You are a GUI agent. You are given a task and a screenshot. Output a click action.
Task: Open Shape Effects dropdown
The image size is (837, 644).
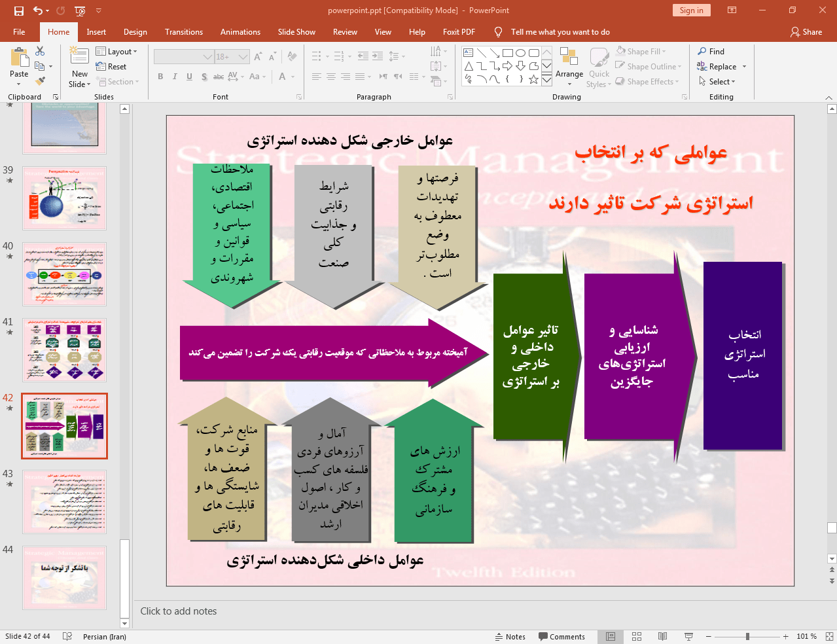(x=647, y=82)
